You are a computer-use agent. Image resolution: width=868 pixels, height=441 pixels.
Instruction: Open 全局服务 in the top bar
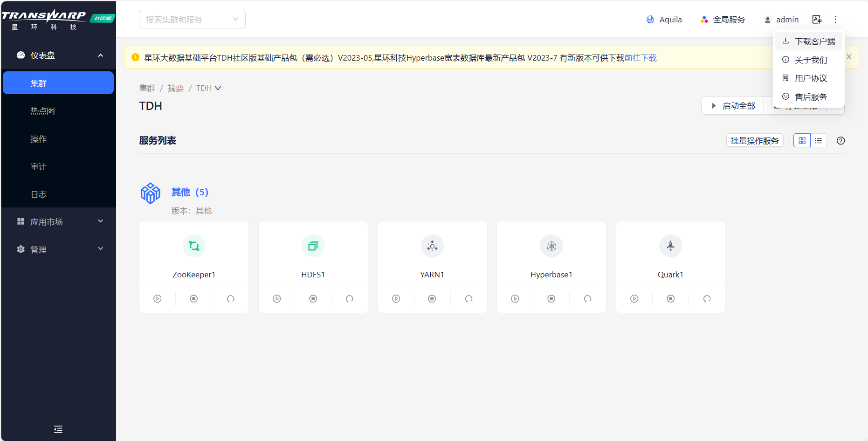tap(723, 19)
